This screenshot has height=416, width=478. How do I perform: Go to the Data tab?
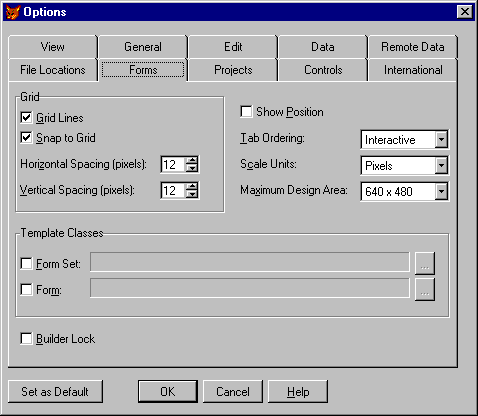tap(323, 47)
